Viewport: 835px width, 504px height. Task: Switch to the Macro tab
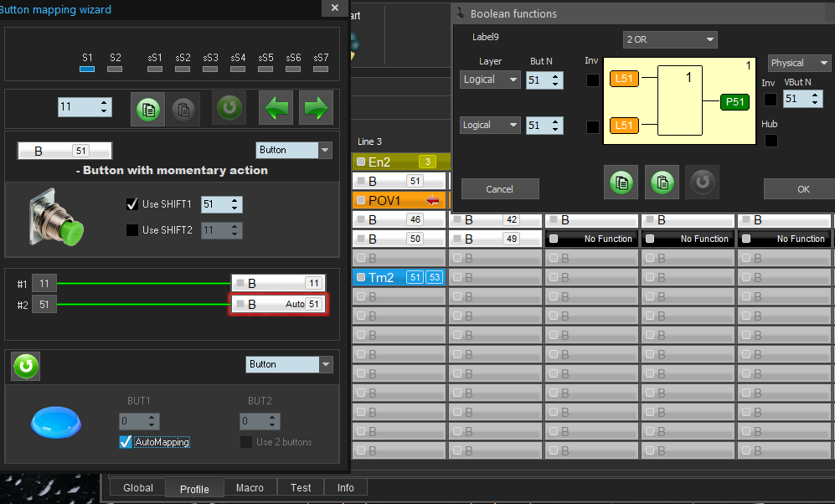(250, 488)
